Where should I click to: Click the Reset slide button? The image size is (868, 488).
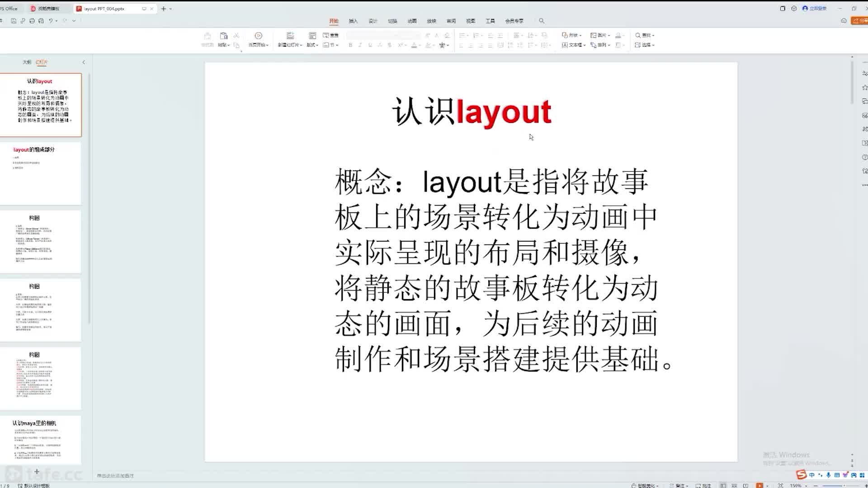(330, 35)
